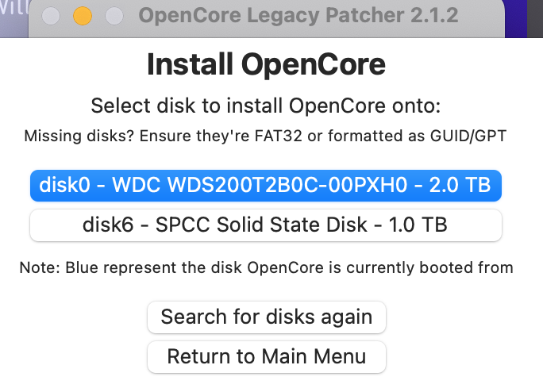Click the window zoom button
Image resolution: width=543 pixels, height=392 pixels.
[x=114, y=16]
